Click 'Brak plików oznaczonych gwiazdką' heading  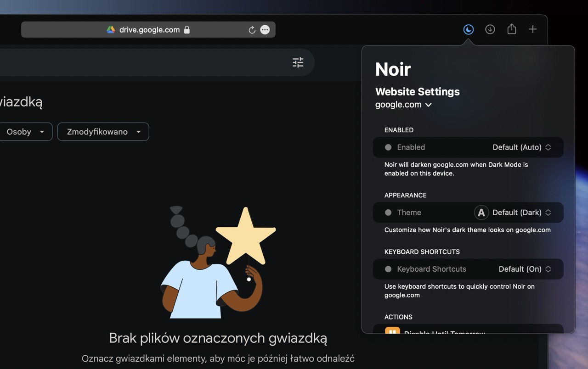pos(218,338)
